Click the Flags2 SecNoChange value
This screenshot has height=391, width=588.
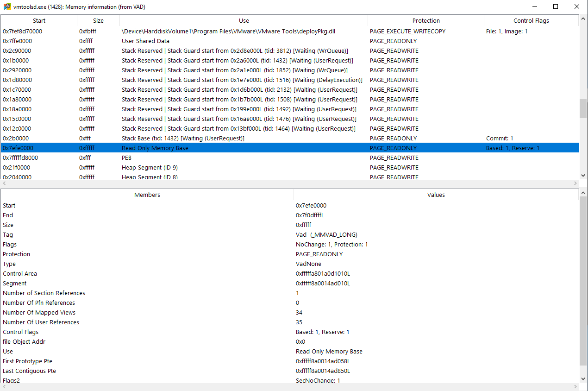coord(318,380)
